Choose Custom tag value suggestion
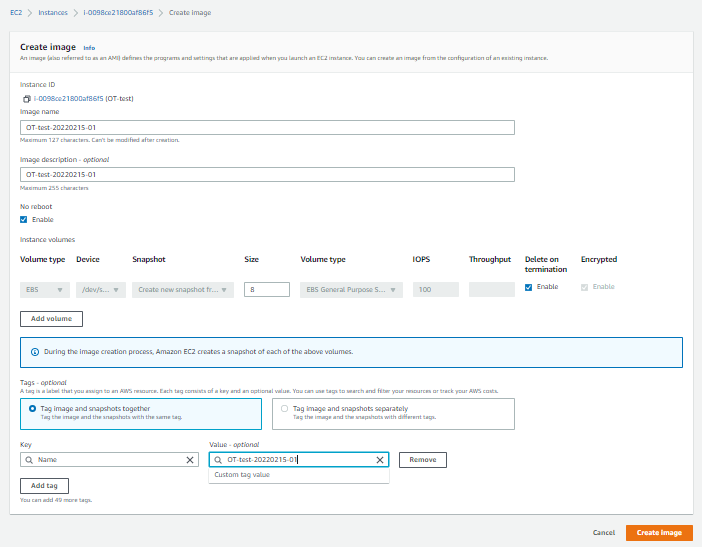The width and height of the screenshot is (702, 547). (299, 475)
